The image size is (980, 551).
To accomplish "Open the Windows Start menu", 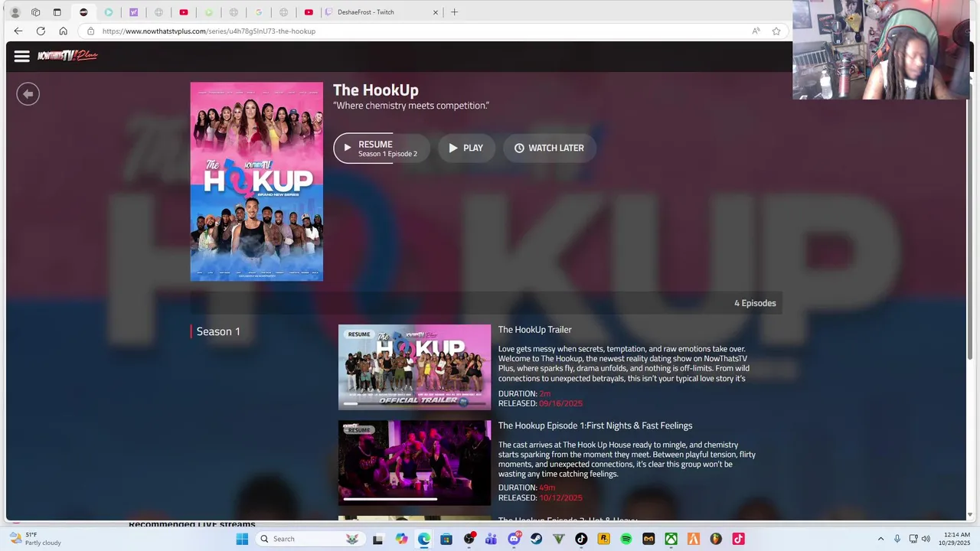I will point(242,539).
